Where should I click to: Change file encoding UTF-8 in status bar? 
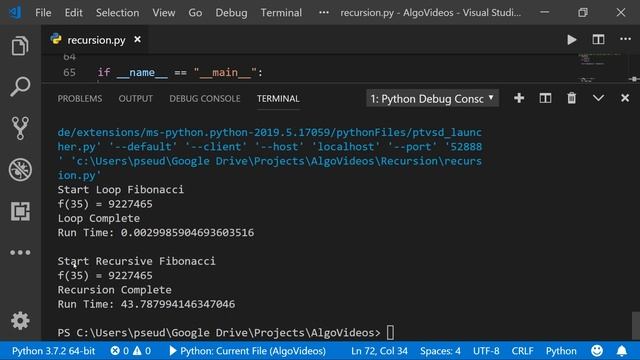[x=486, y=351]
